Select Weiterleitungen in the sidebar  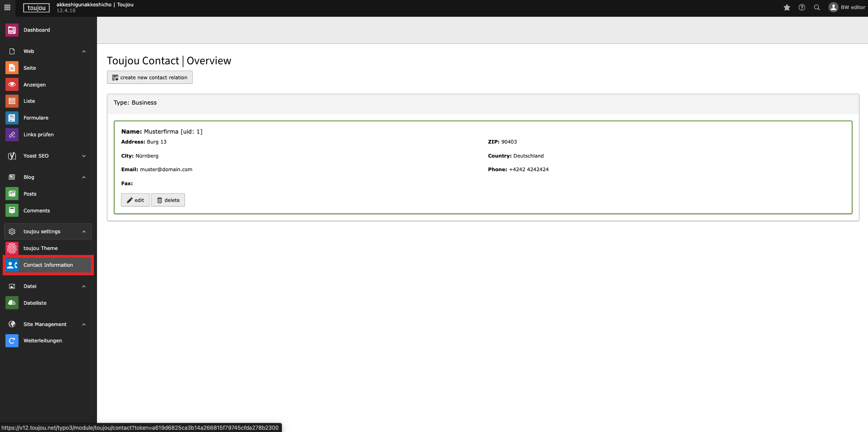tap(43, 341)
